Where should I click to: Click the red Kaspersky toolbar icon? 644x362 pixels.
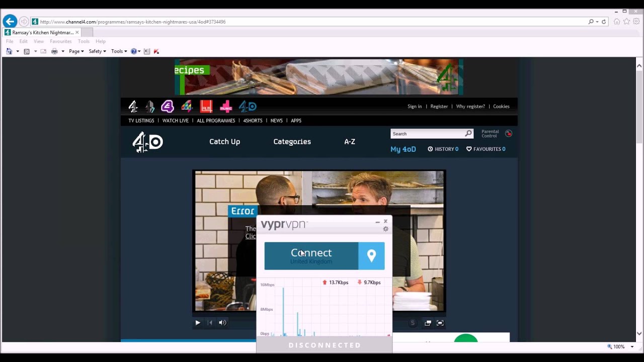(x=156, y=51)
